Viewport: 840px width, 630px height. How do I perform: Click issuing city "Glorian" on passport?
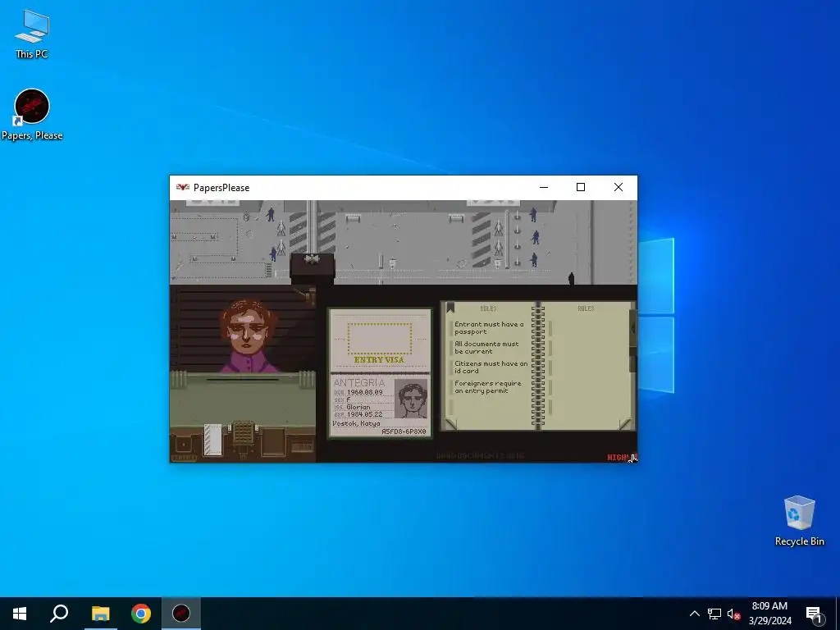(x=358, y=407)
